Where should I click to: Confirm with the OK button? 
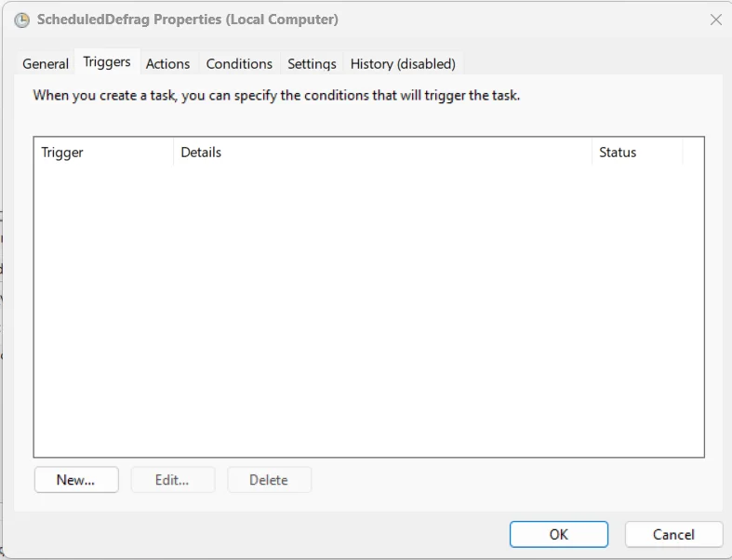559,534
